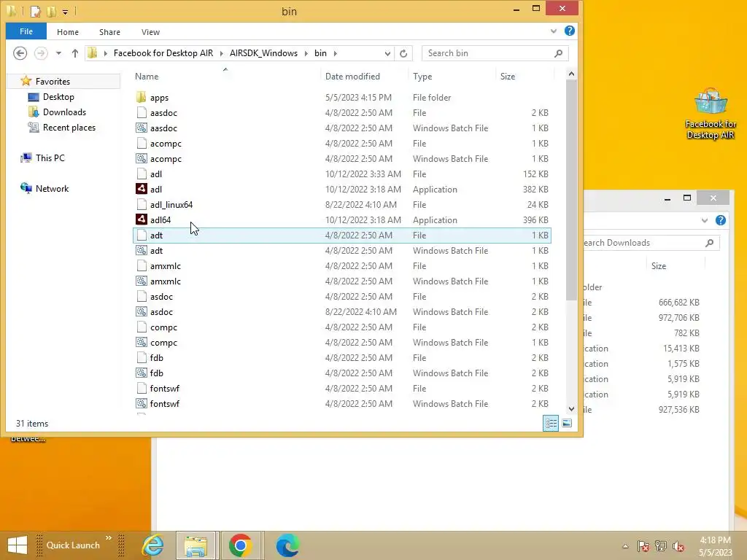Click the adl_linux64 file icon

(141, 204)
